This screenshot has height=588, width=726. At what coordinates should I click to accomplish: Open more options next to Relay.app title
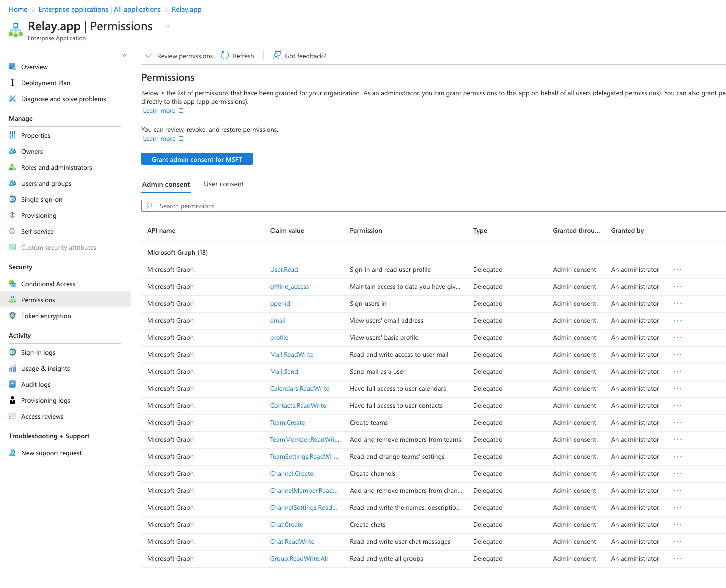[x=168, y=26]
